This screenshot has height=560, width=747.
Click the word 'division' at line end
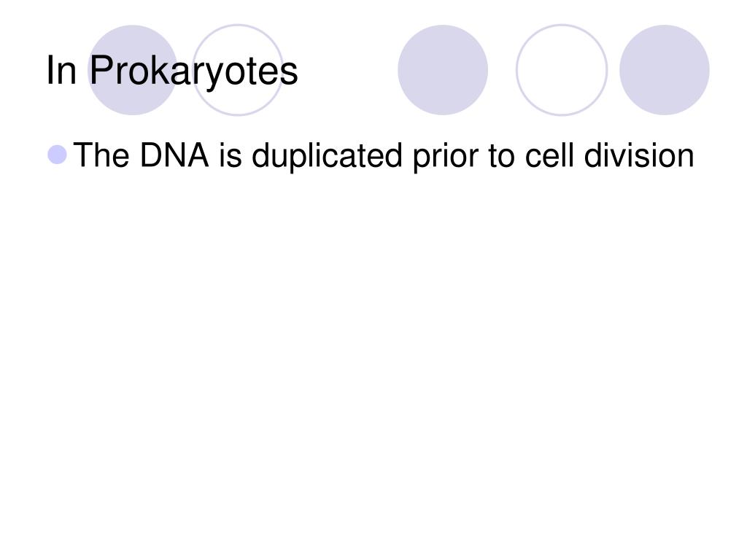pos(639,155)
